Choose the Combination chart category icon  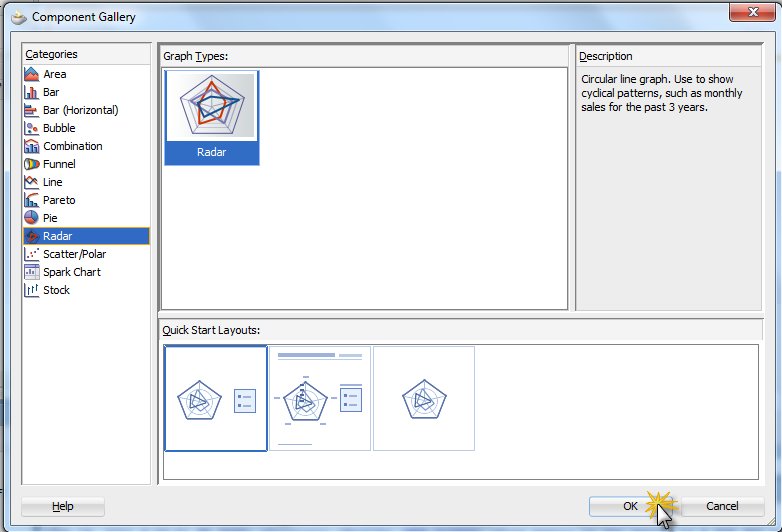point(32,146)
